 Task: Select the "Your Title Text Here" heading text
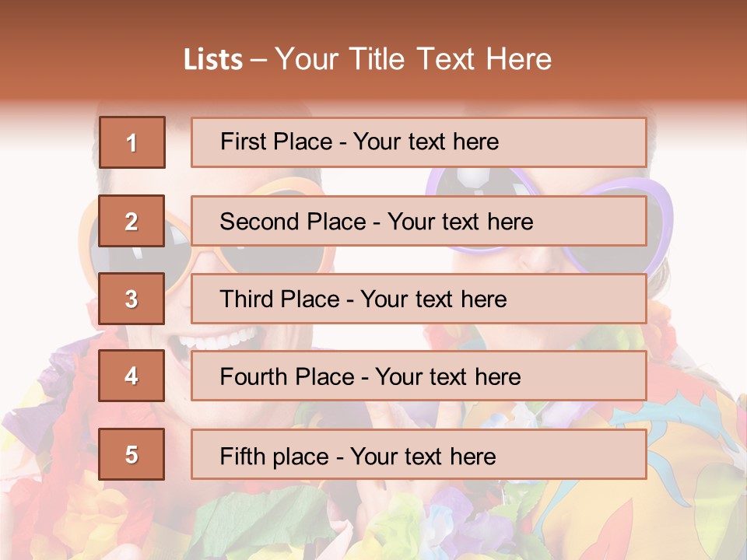click(413, 60)
